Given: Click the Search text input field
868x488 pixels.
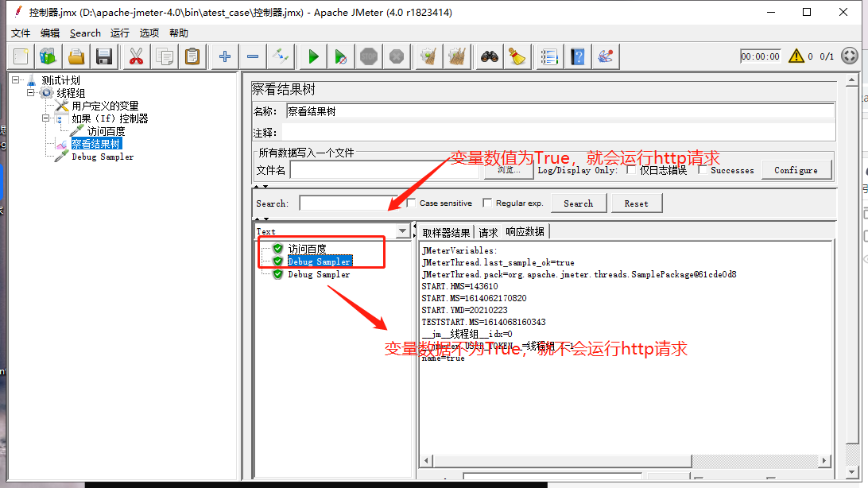Looking at the screenshot, I should point(350,203).
